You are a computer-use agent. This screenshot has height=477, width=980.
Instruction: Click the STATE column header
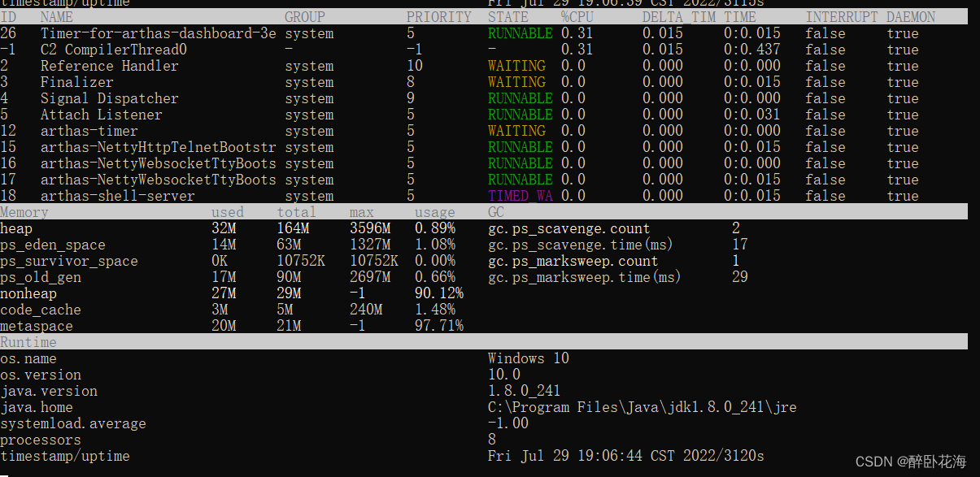508,17
